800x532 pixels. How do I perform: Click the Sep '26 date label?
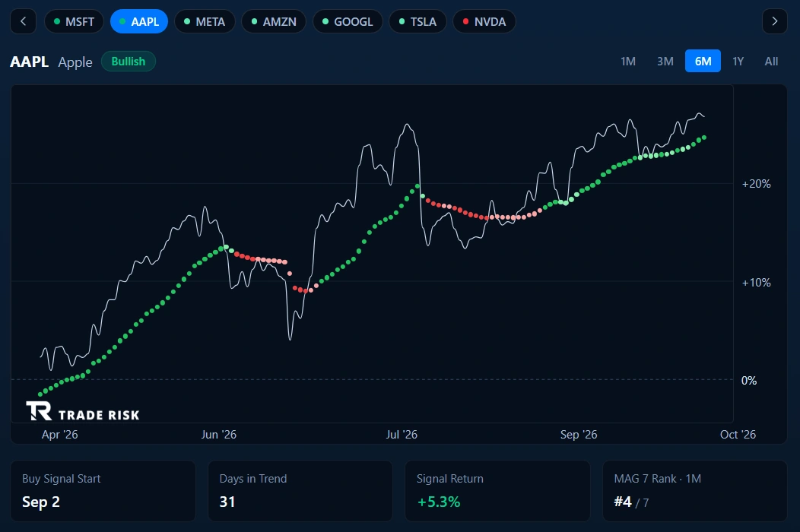click(579, 435)
